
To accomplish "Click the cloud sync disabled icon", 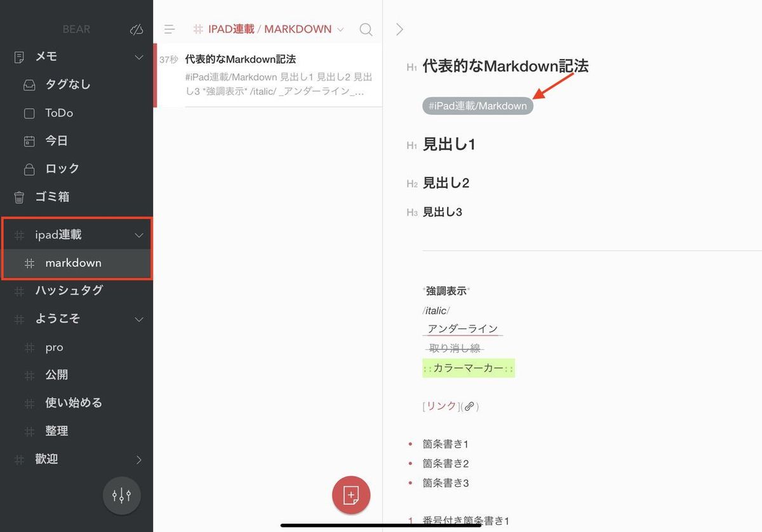I will tap(136, 29).
